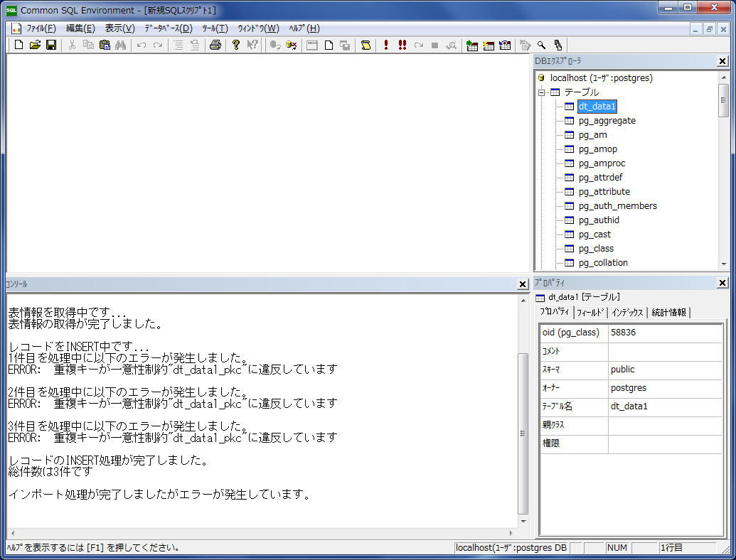Click the オーナー value postgres cell

[x=665, y=388]
